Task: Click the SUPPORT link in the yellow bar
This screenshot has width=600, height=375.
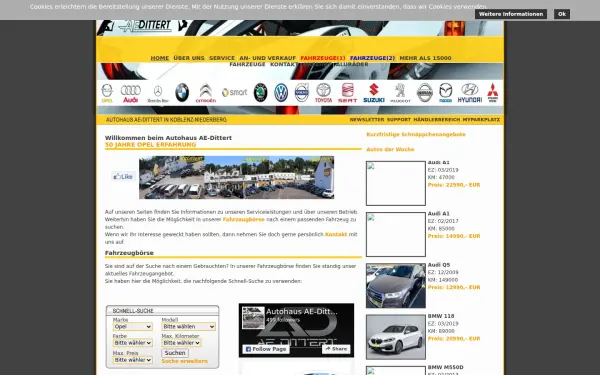Action: [x=398, y=120]
